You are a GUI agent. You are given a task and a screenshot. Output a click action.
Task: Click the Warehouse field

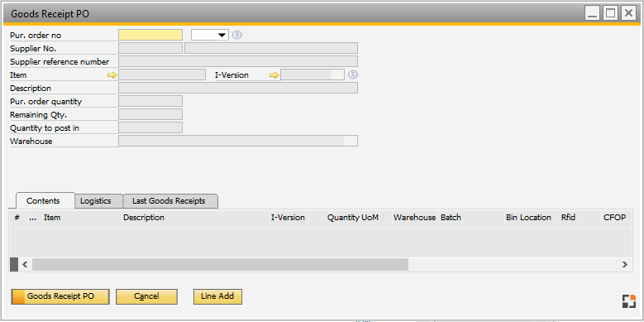(x=238, y=141)
